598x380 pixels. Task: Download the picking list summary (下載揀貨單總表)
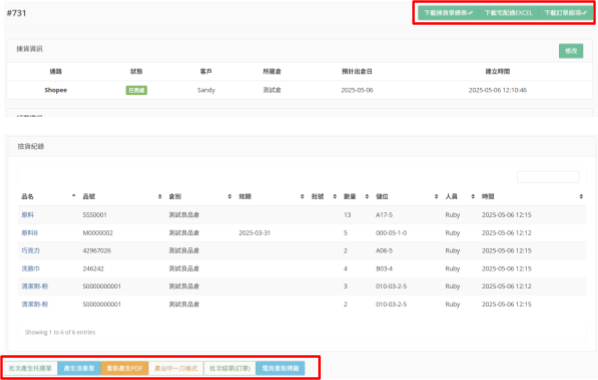click(x=448, y=13)
